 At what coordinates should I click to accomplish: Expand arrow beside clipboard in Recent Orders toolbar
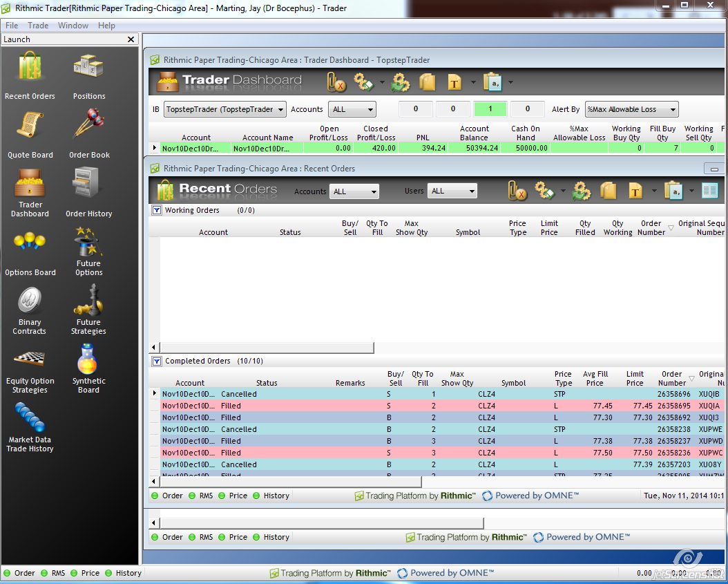point(691,191)
